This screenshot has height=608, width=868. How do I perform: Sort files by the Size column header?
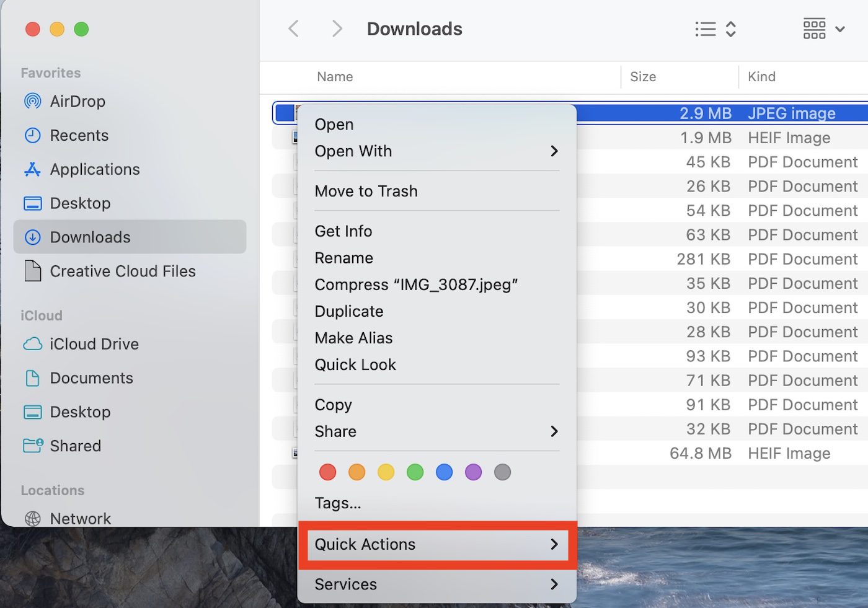point(643,77)
